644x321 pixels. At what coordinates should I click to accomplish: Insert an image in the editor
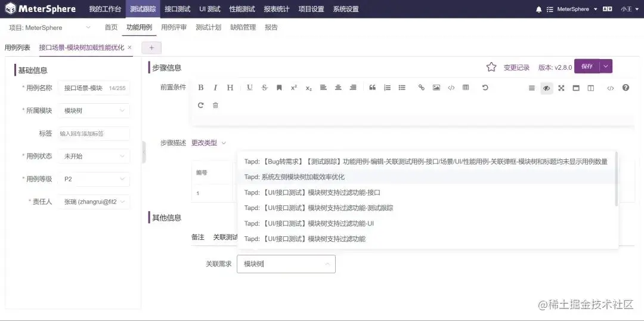pos(436,88)
